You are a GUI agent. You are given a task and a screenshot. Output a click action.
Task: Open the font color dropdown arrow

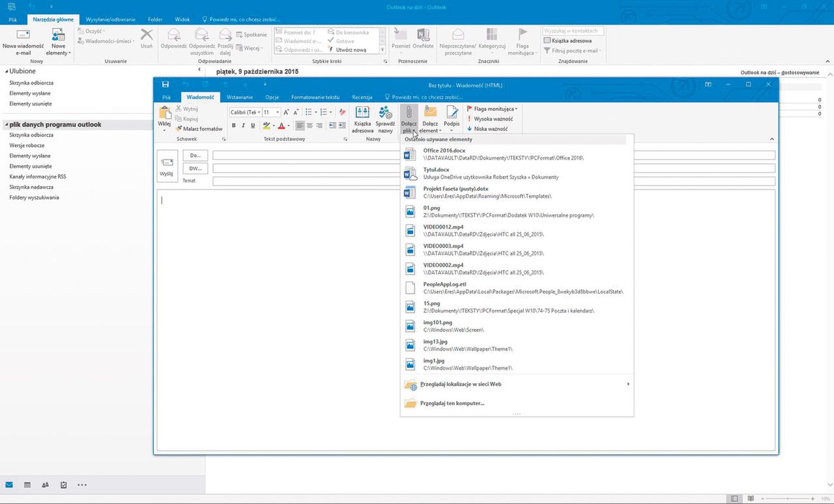pyautogui.click(x=289, y=126)
